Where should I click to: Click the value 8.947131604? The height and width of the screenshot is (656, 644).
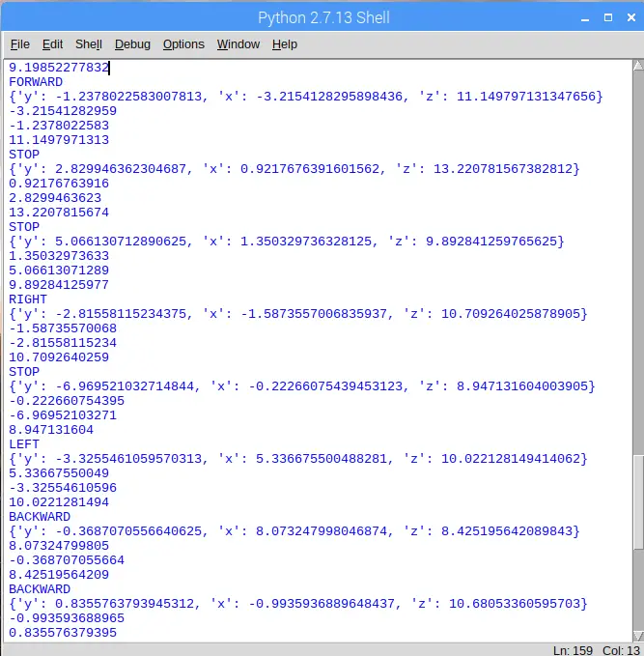[x=51, y=430]
